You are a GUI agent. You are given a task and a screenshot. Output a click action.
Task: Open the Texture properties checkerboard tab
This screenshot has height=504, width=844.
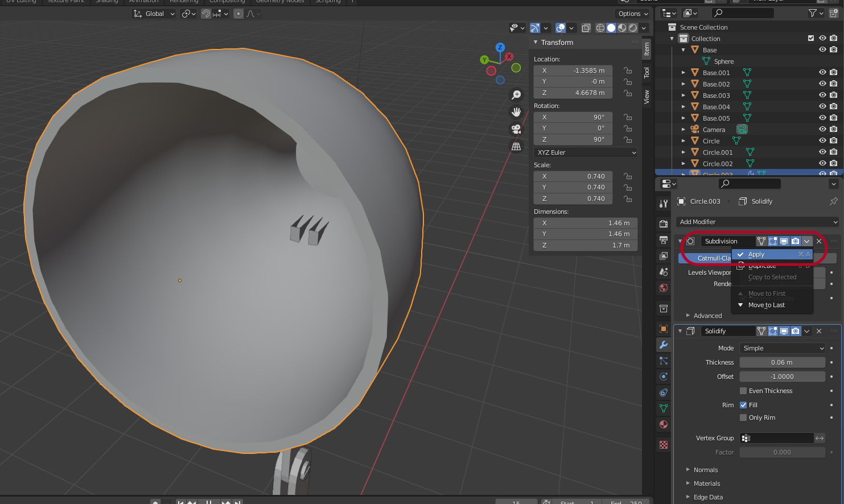(x=664, y=445)
